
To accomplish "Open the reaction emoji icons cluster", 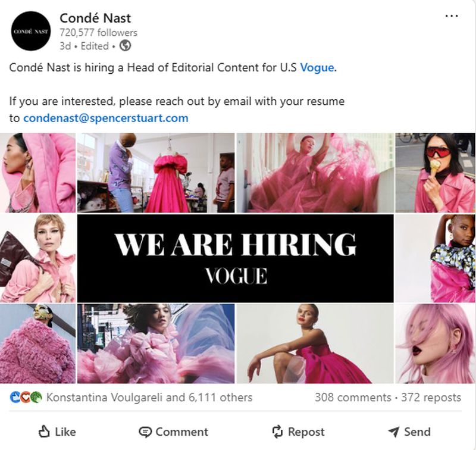I will coord(26,397).
